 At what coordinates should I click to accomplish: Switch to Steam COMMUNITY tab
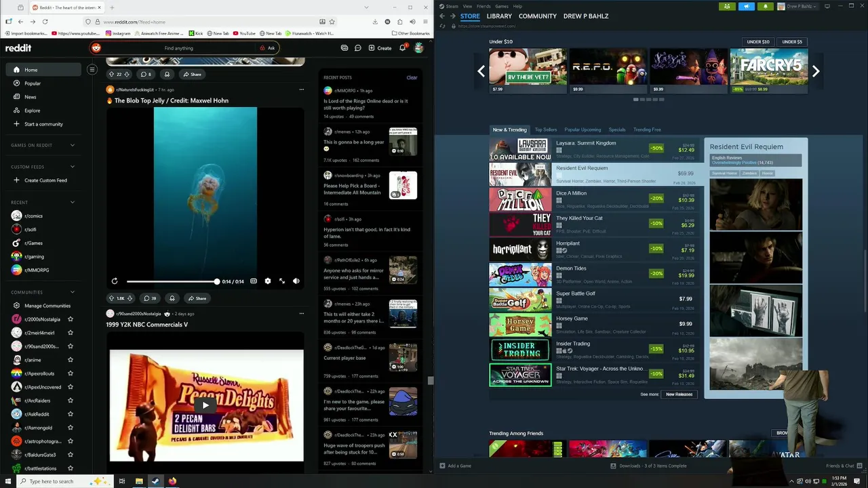point(538,16)
